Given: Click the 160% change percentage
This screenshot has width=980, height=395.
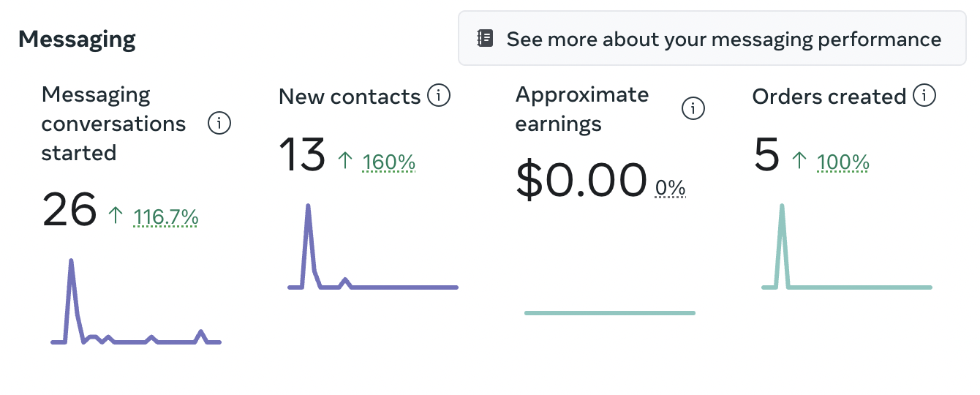Looking at the screenshot, I should click(389, 162).
